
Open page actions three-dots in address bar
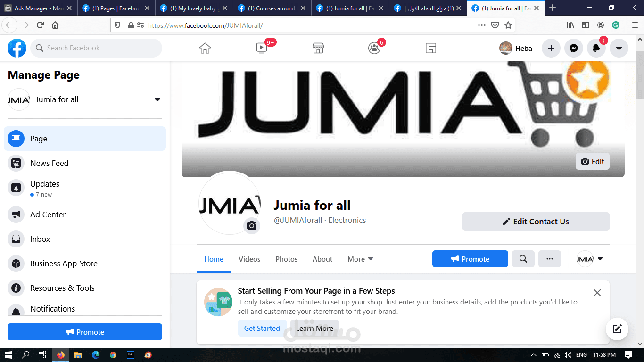click(481, 25)
